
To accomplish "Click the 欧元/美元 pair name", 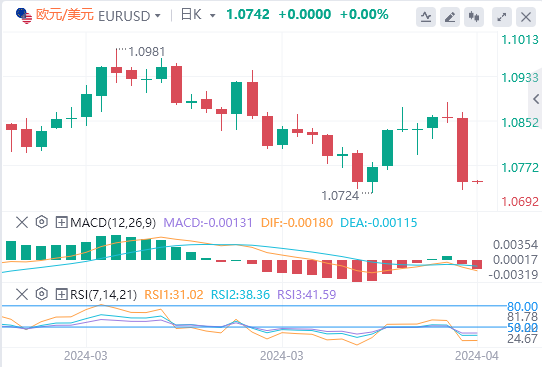I will coord(65,15).
